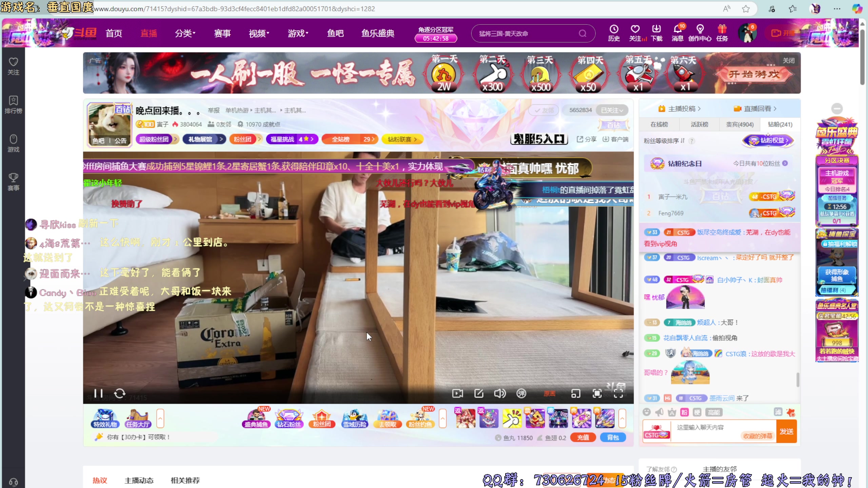
Task: Open 游戏 in the left sidebar
Action: tap(13, 143)
